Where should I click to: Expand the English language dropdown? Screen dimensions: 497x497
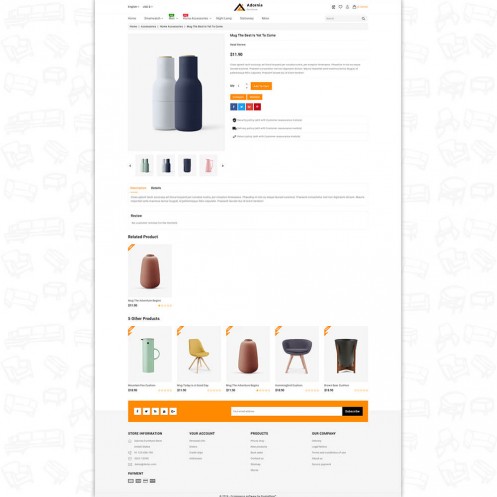click(x=133, y=7)
